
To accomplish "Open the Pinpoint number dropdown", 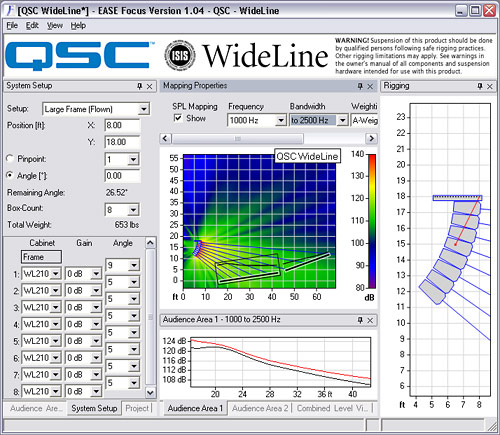I will (x=133, y=159).
